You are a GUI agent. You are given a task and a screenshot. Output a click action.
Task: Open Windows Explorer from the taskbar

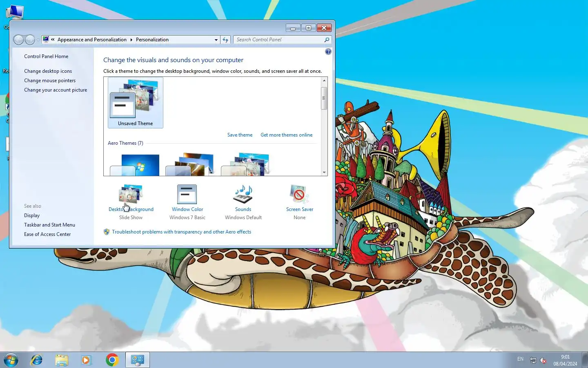(x=62, y=360)
